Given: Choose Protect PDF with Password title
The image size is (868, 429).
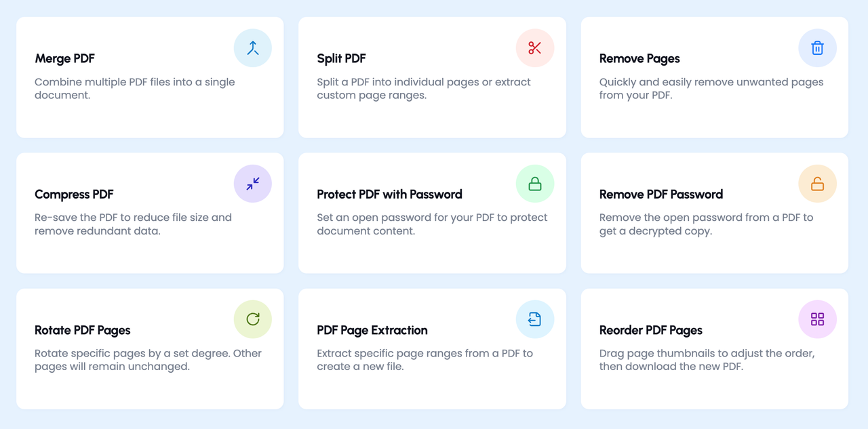Looking at the screenshot, I should (389, 195).
